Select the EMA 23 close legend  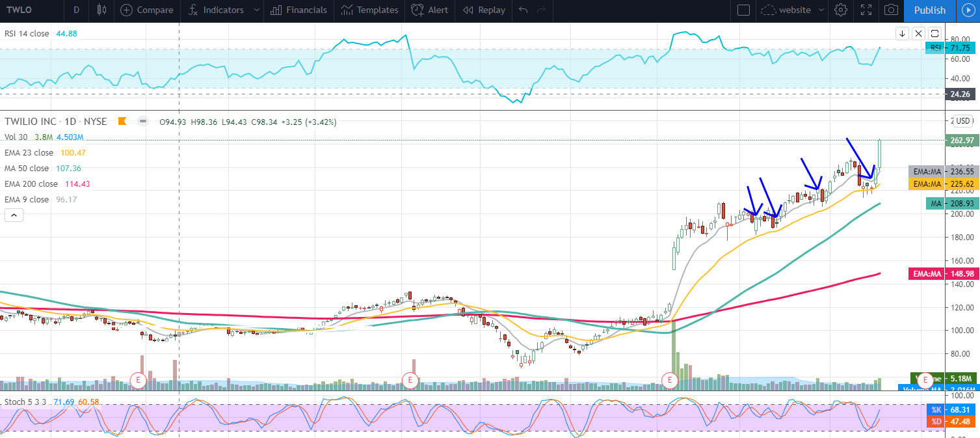click(29, 153)
